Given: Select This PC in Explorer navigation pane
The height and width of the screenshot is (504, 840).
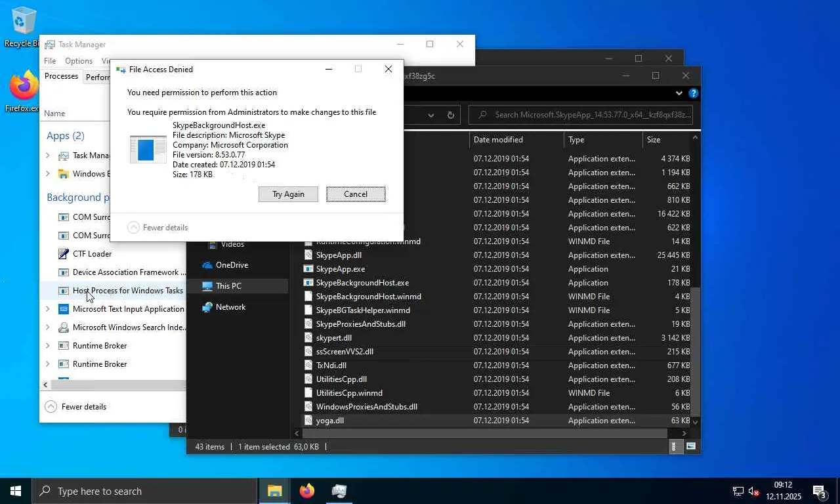Looking at the screenshot, I should [x=228, y=286].
